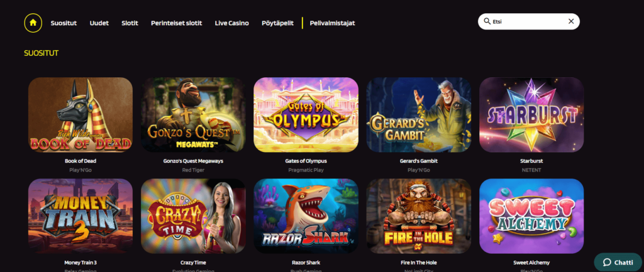Viewport: 644px width, 272px height.
Task: Open the Crazy Time thumbnail
Action: [x=193, y=216]
